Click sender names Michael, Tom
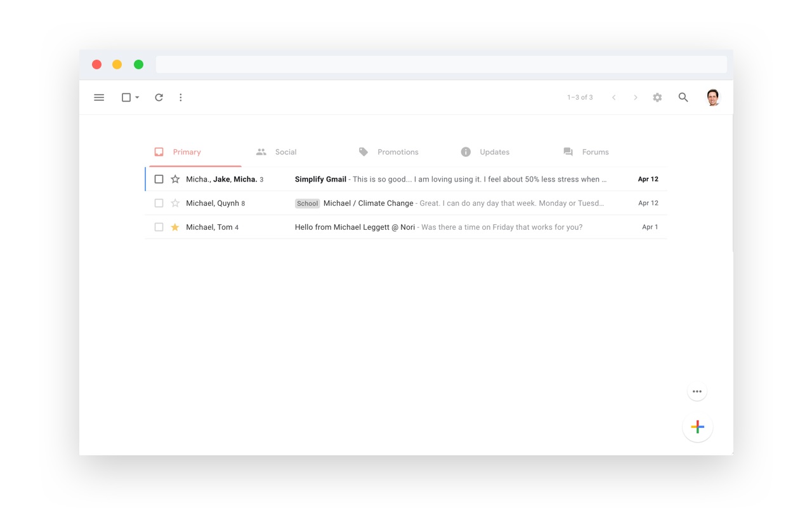 [x=209, y=227]
